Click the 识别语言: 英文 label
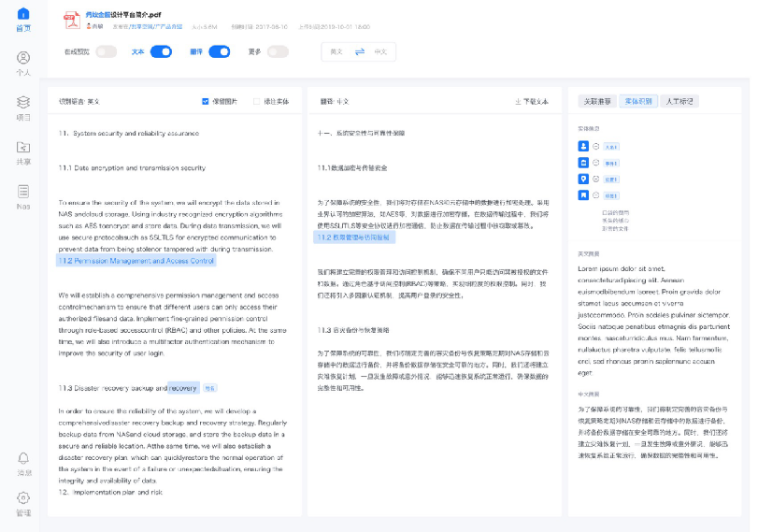This screenshot has width=758, height=532. [79, 102]
